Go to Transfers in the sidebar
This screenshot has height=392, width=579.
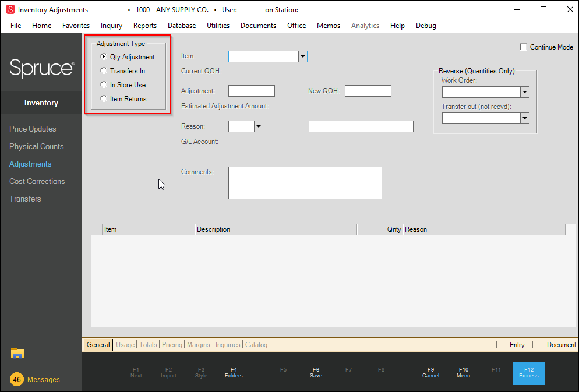coord(25,199)
